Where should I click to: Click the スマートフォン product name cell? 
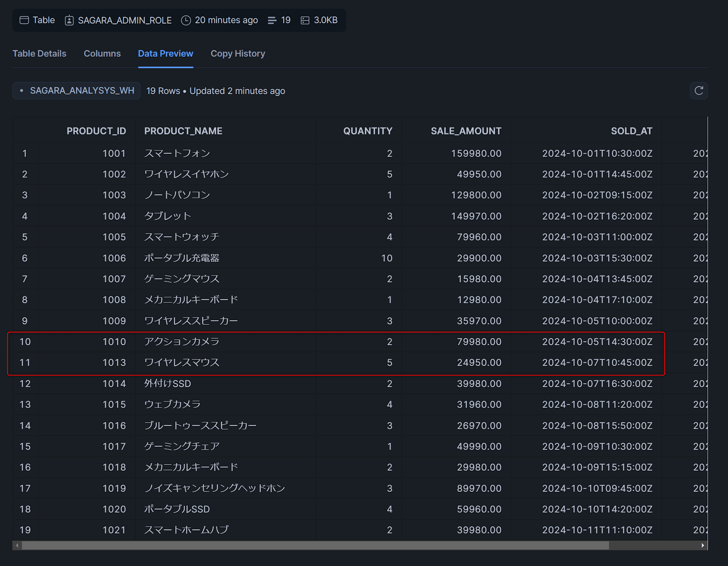177,154
